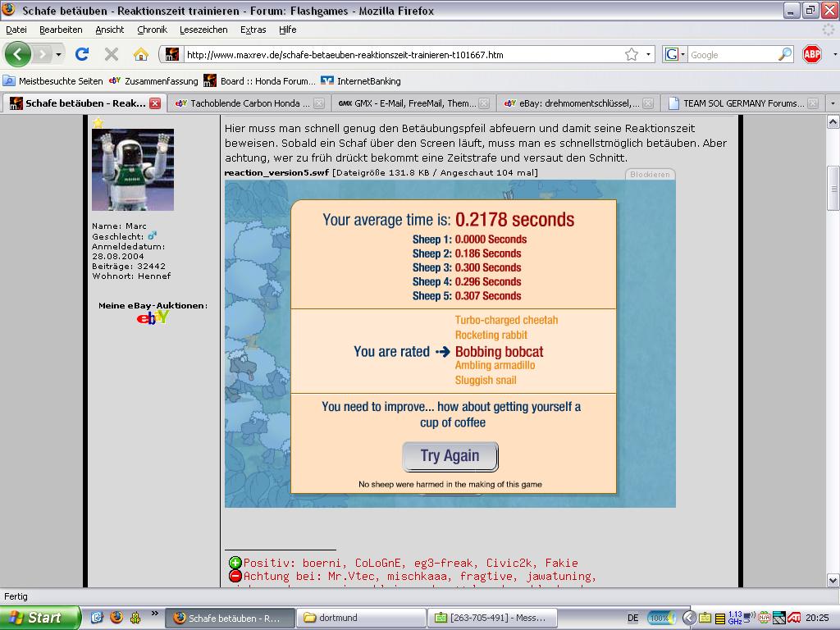The height and width of the screenshot is (630, 840).
Task: Open Meistbesuchte Seiten bookmark folder
Action: coord(53,81)
